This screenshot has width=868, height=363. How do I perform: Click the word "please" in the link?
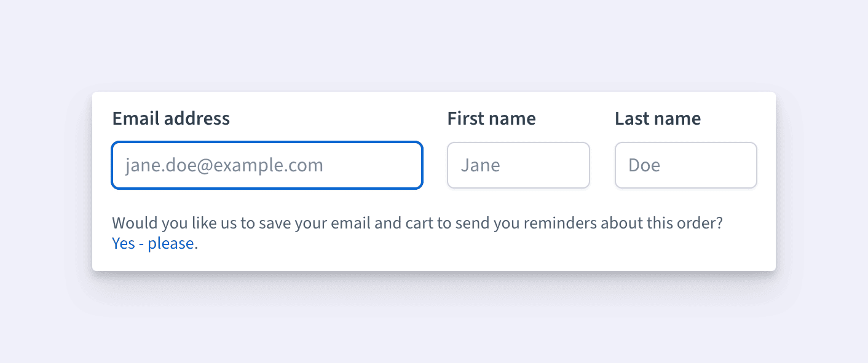click(x=170, y=243)
